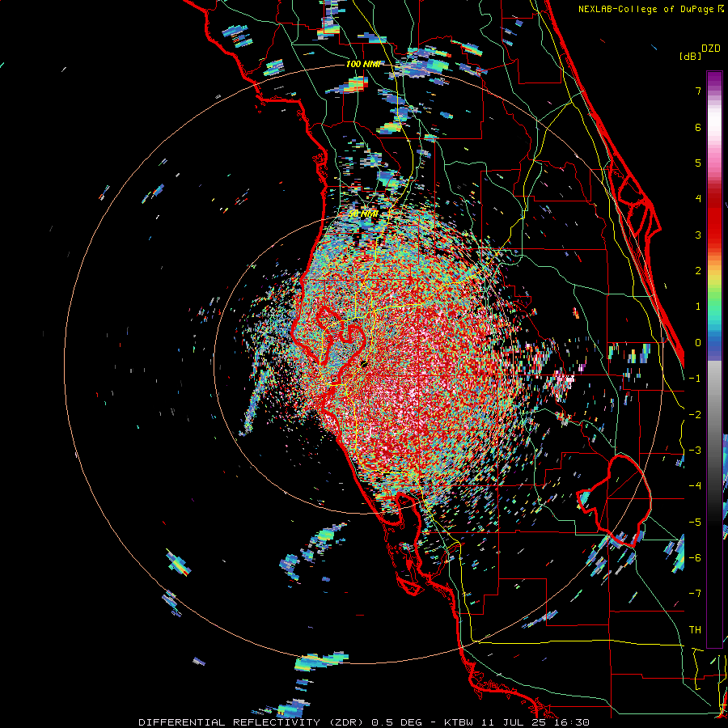Click the 6 value on ZDR scale

coord(698,127)
